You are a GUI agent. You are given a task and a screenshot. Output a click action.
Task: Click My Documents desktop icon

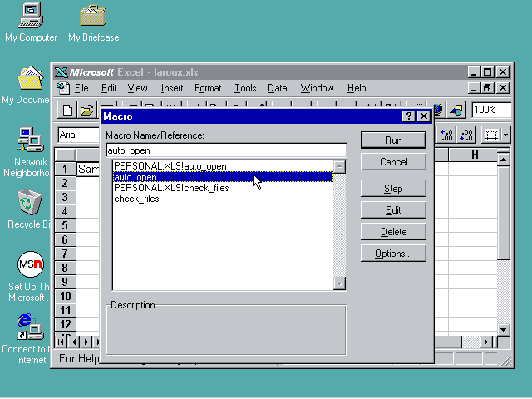pyautogui.click(x=27, y=85)
